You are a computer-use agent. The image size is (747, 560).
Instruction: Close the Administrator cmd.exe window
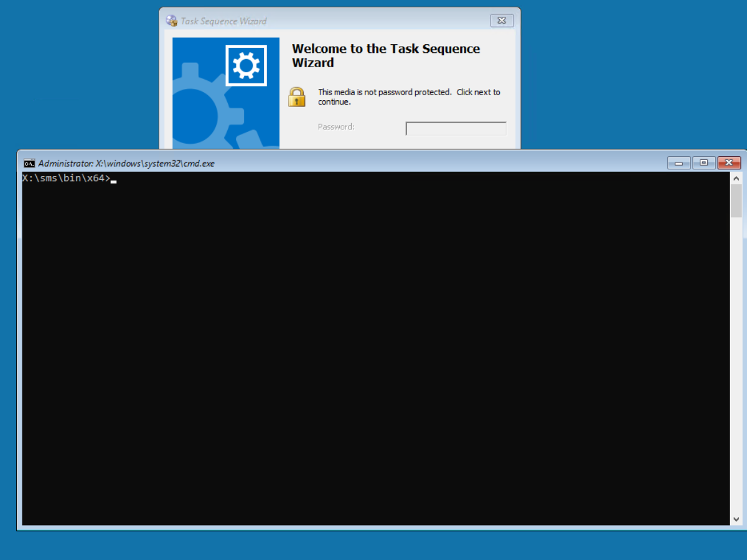coord(728,163)
